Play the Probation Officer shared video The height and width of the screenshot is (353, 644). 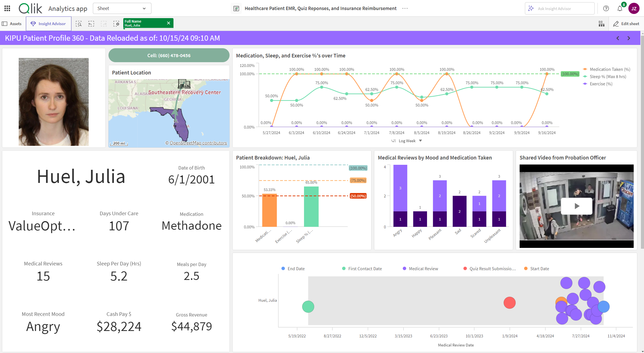tap(577, 206)
